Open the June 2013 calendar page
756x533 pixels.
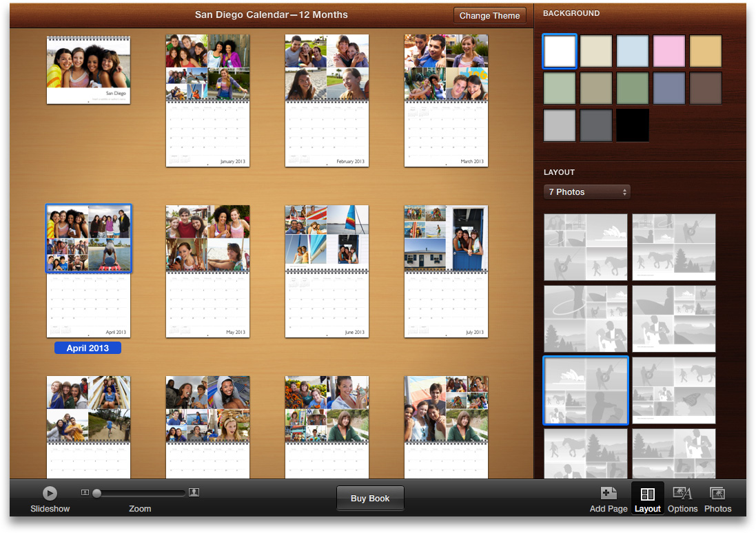pos(327,271)
